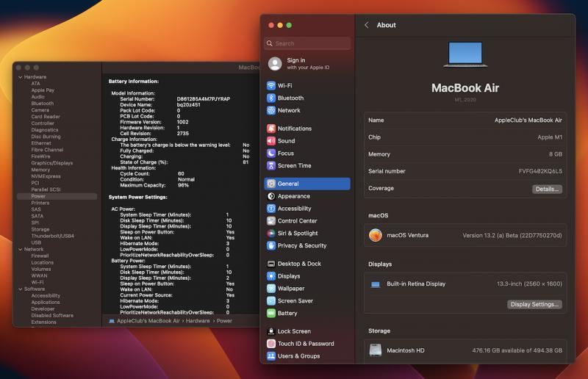Open the Lock Screen icon
The height and width of the screenshot is (379, 588).
[x=270, y=331]
